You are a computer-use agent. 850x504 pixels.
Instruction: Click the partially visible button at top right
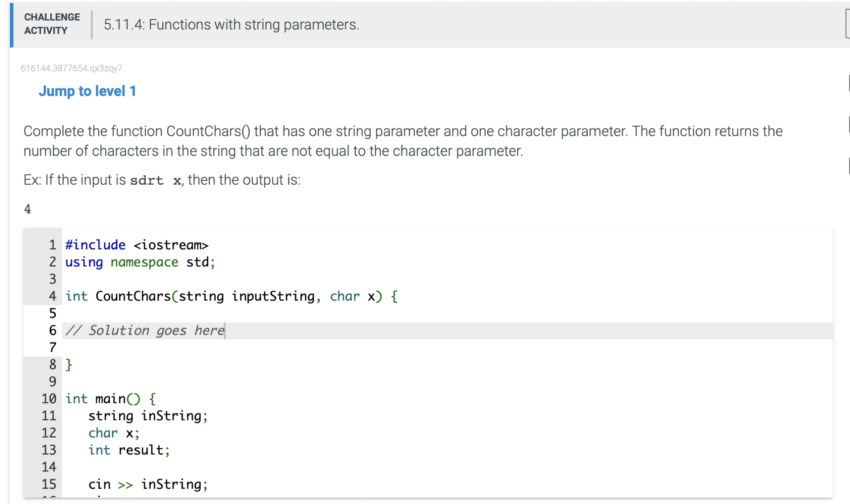(847, 24)
